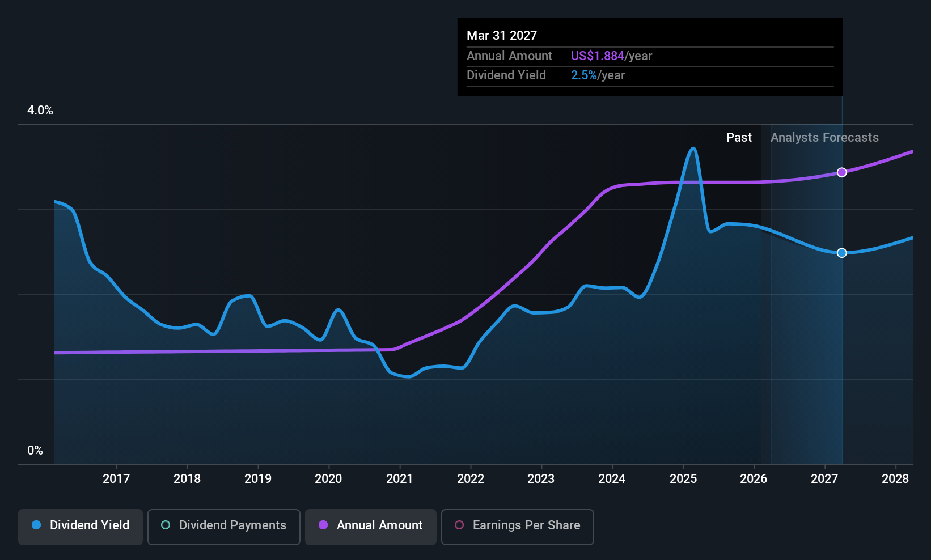Select the 2017 x-axis label
931x560 pixels.
pyautogui.click(x=116, y=479)
